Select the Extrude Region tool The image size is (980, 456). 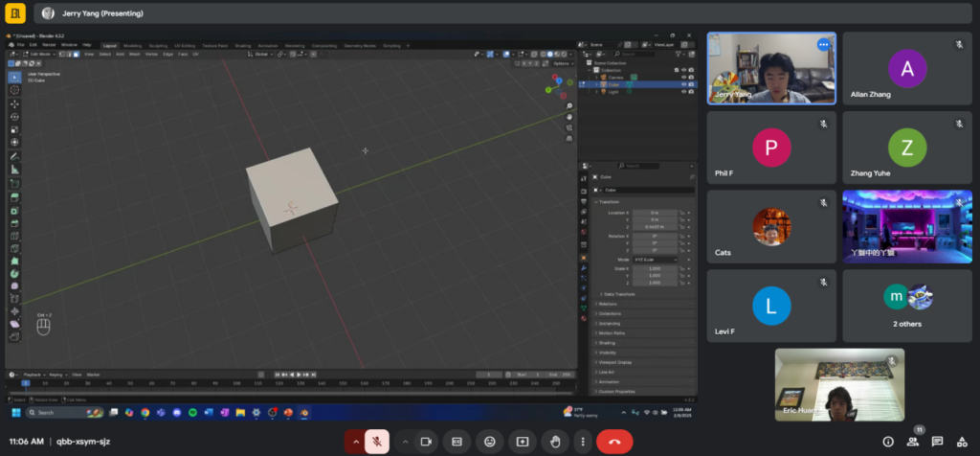(14, 197)
